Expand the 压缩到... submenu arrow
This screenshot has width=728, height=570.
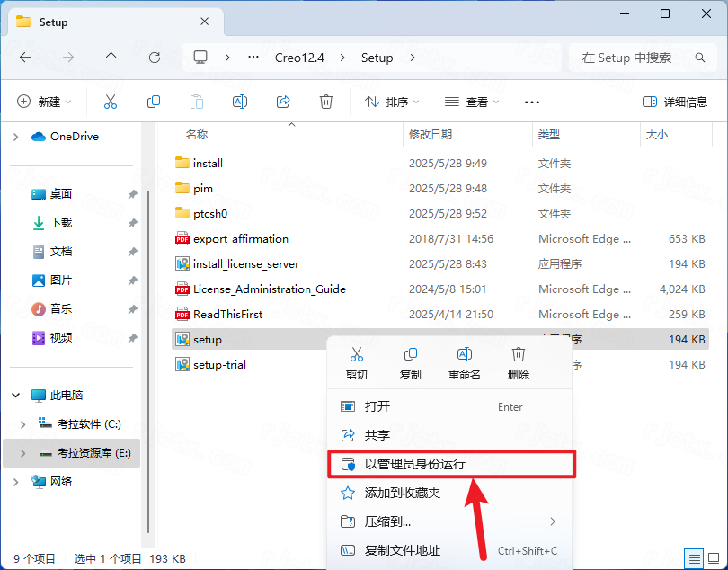tap(553, 521)
